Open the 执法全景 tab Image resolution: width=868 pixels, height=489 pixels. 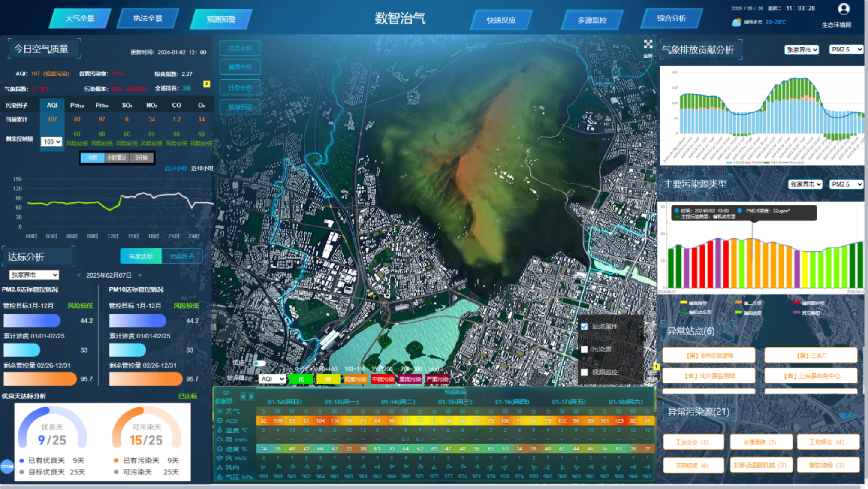tap(148, 18)
